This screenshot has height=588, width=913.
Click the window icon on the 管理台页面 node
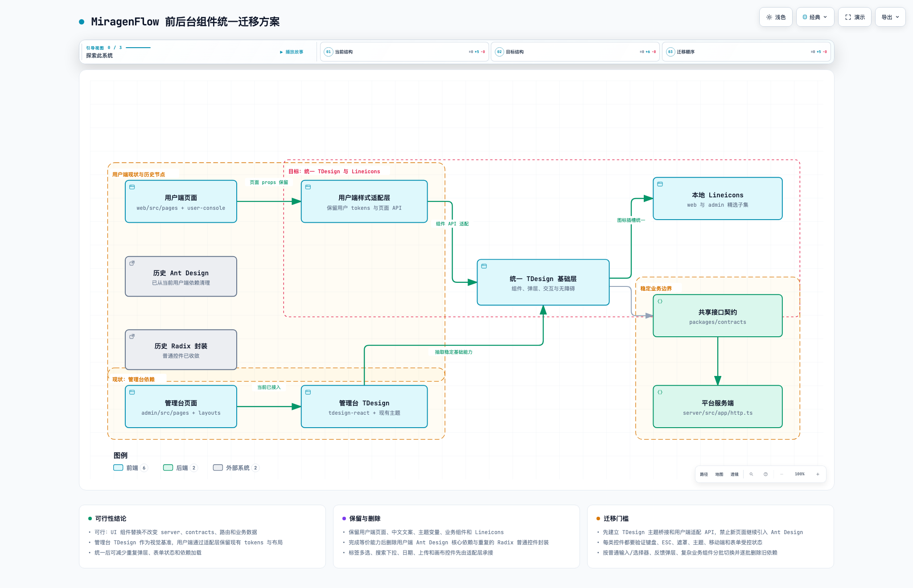tap(132, 392)
